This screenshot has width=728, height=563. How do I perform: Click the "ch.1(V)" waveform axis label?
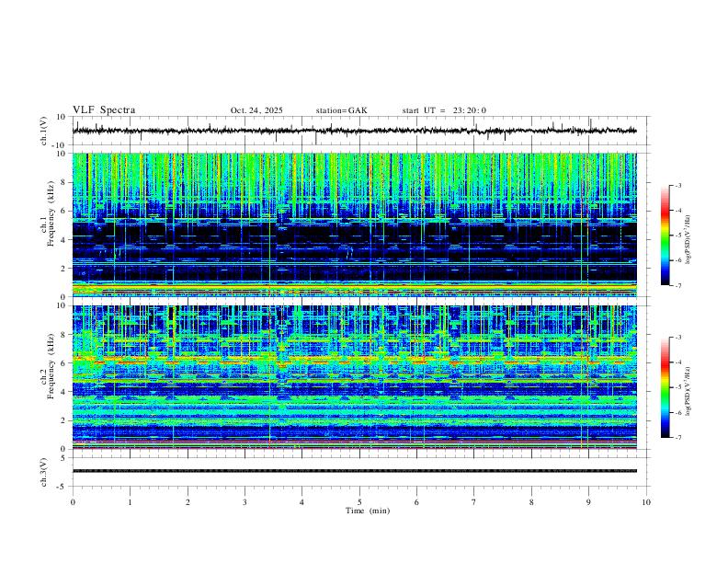(44, 131)
